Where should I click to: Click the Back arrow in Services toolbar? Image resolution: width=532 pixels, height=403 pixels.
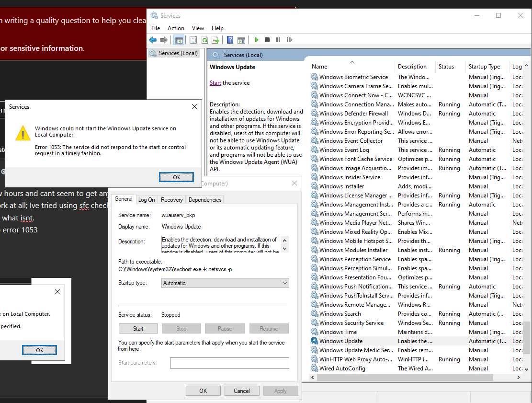[x=153, y=40]
